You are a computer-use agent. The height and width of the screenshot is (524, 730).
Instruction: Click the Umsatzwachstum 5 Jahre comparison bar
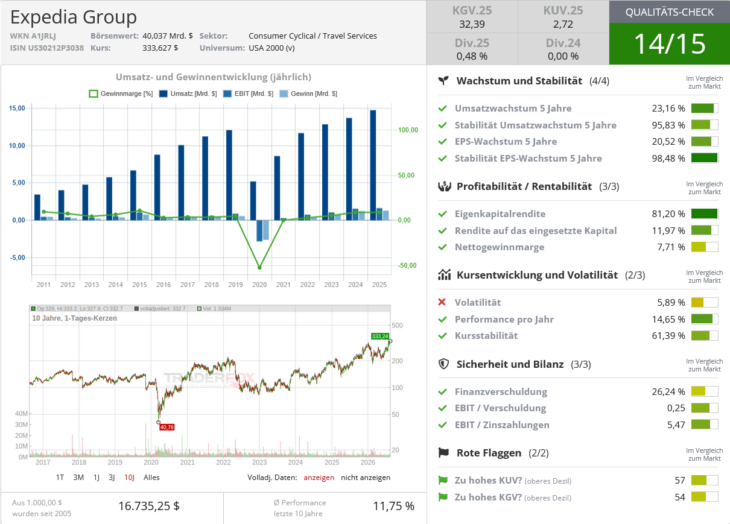click(704, 108)
